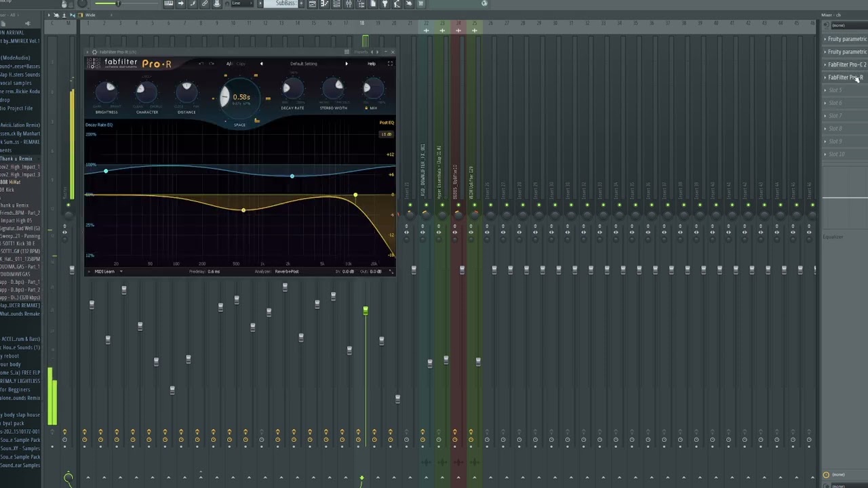
Task: Open the MIDI Learn dropdown arrow
Action: point(121,271)
